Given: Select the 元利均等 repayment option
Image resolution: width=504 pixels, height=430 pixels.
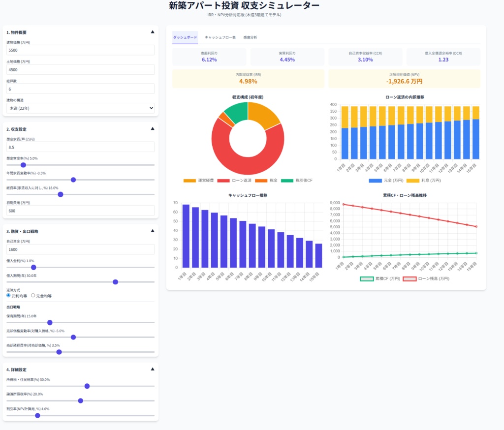Looking at the screenshot, I should [7, 295].
